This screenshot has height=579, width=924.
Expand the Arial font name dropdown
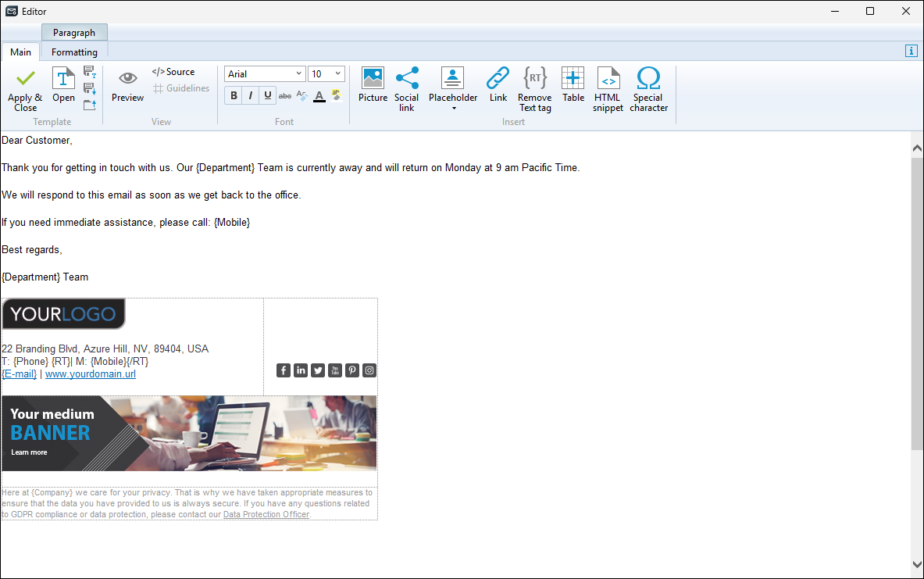298,74
